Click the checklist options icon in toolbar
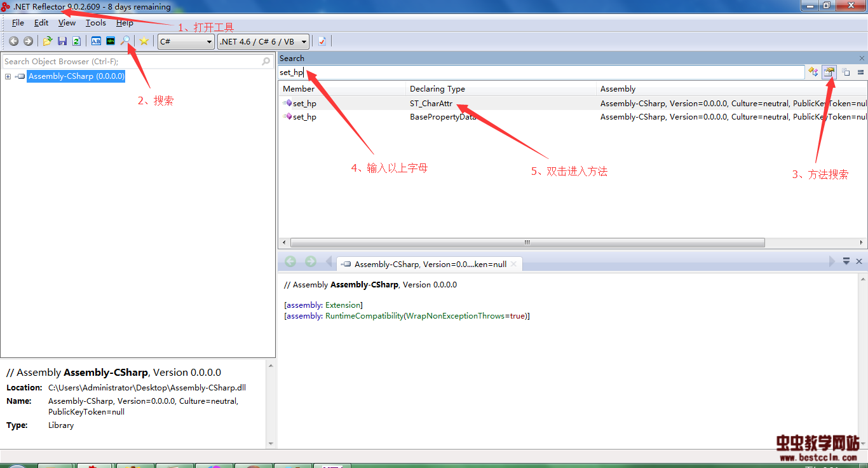The image size is (868, 468). pyautogui.click(x=322, y=41)
